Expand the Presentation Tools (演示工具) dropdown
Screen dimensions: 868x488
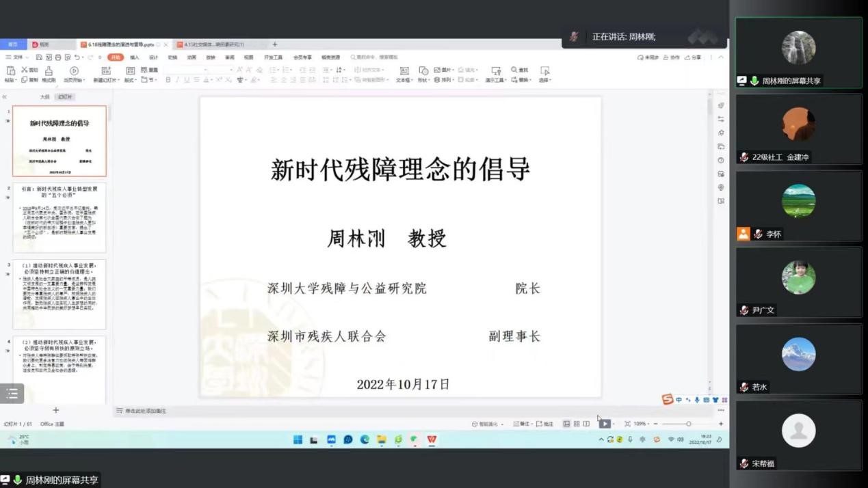pos(495,80)
